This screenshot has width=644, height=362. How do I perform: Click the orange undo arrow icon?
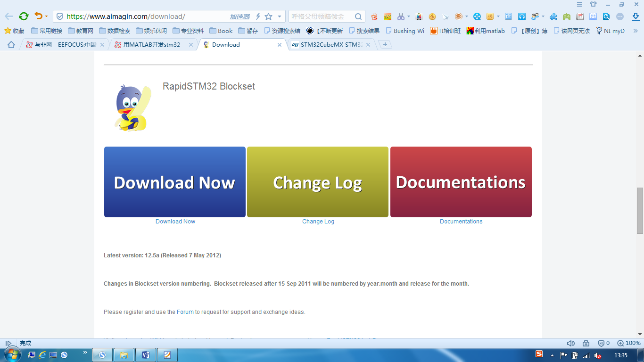pos(39,16)
